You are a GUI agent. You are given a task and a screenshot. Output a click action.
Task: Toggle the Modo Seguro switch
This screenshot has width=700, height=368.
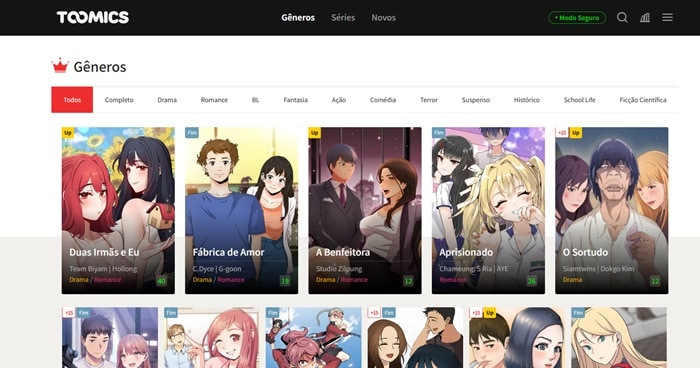pyautogui.click(x=577, y=17)
